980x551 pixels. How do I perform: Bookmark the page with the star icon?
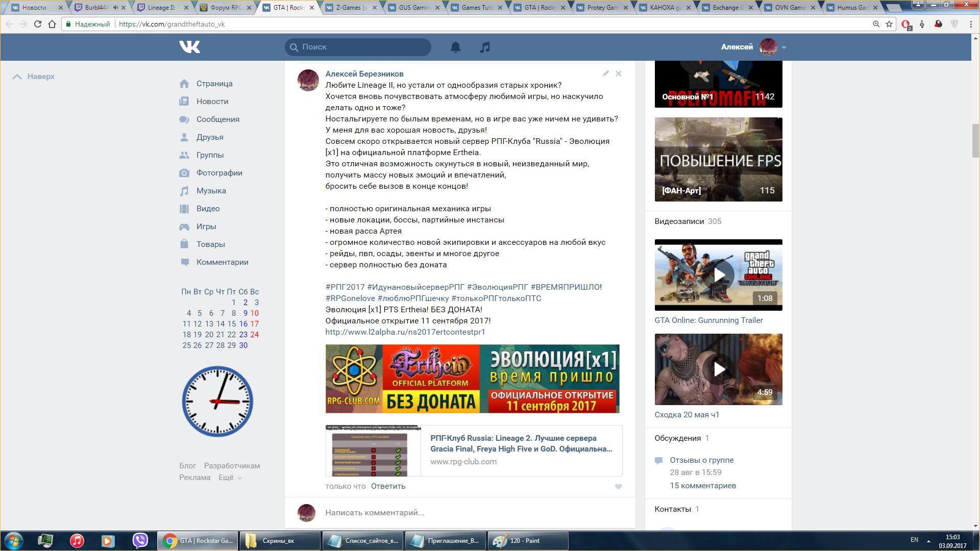coord(889,24)
